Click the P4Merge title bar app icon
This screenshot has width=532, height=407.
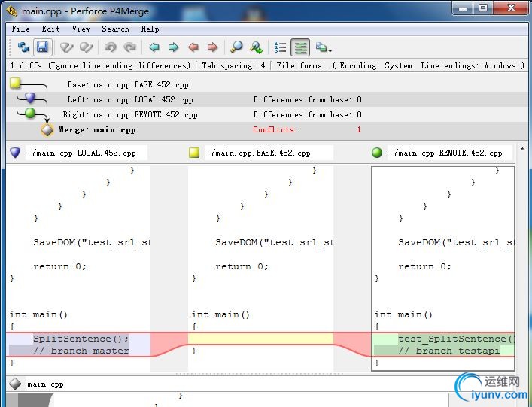pyautogui.click(x=12, y=11)
